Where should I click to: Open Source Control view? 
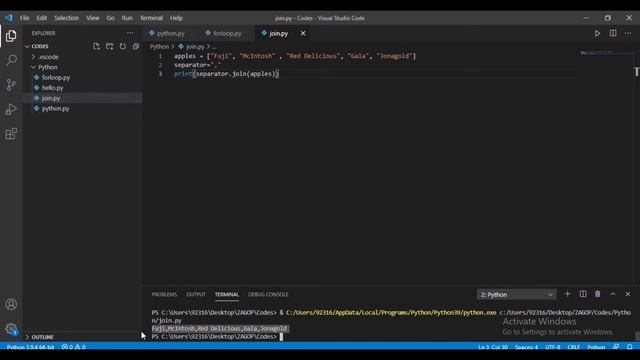point(11,85)
